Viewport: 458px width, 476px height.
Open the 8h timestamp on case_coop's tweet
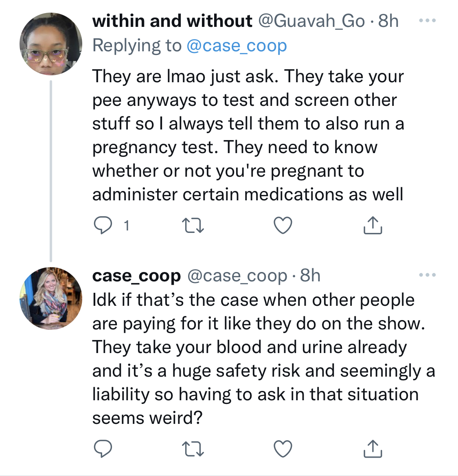[310, 275]
